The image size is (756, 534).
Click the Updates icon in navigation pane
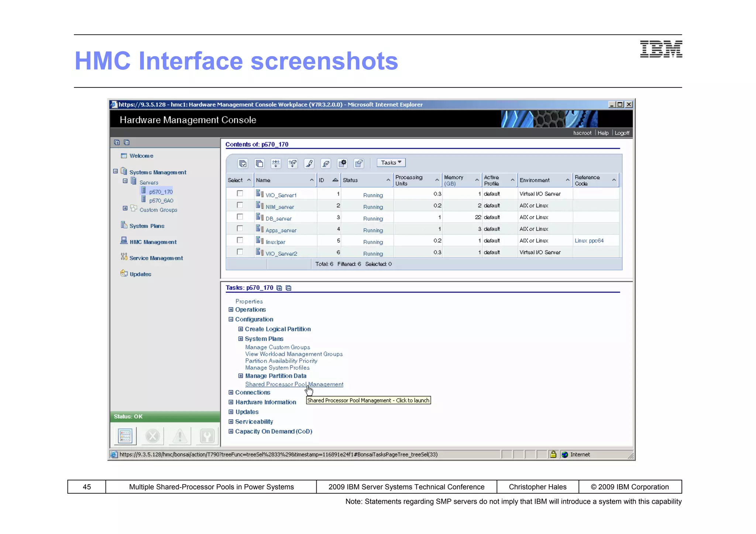124,273
